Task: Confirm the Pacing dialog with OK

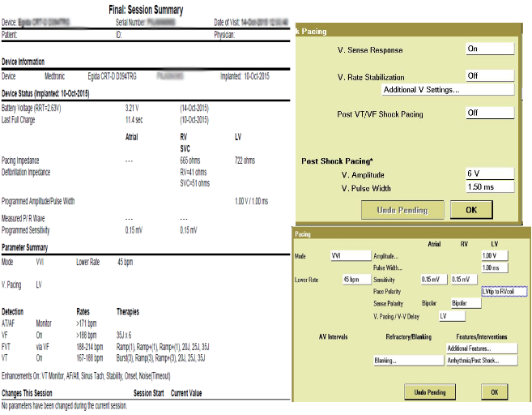Action: pos(494,392)
